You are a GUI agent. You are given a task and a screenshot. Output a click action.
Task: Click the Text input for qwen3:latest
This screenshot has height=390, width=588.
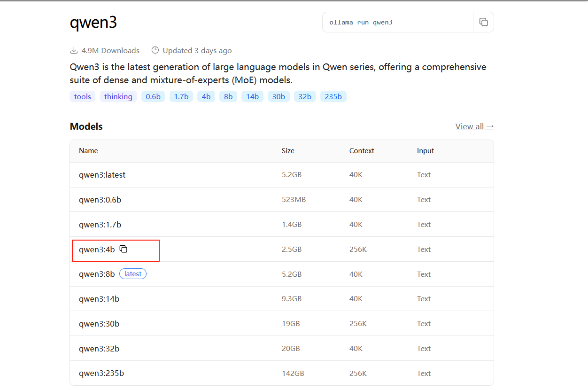424,175
